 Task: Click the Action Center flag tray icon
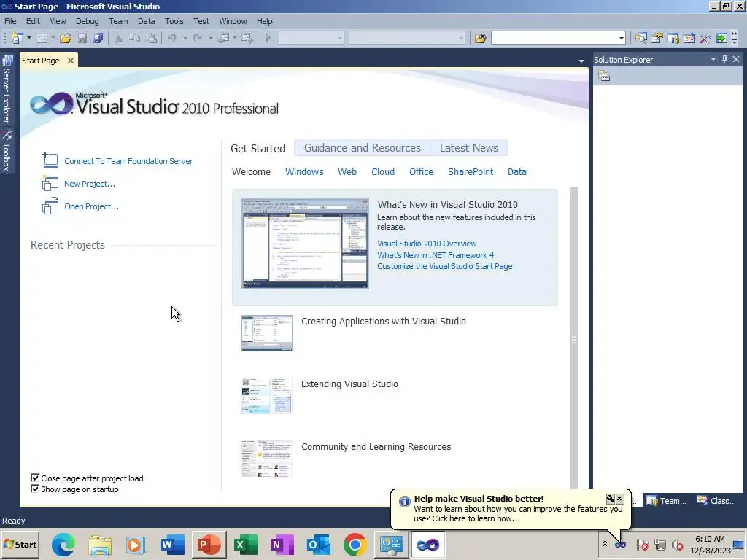coord(642,544)
